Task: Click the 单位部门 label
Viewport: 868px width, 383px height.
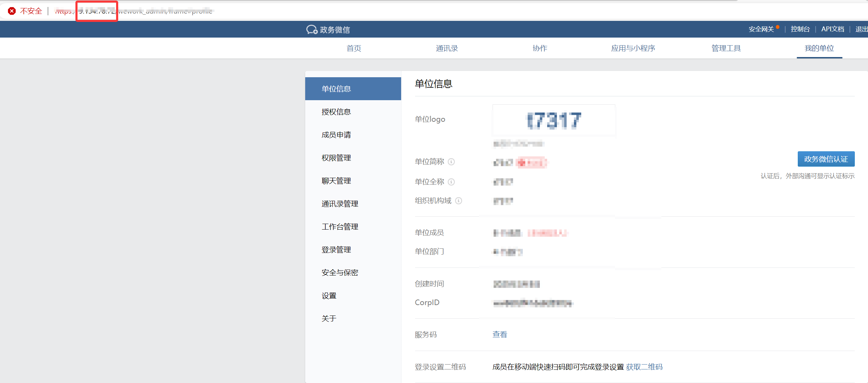Action: pyautogui.click(x=429, y=251)
